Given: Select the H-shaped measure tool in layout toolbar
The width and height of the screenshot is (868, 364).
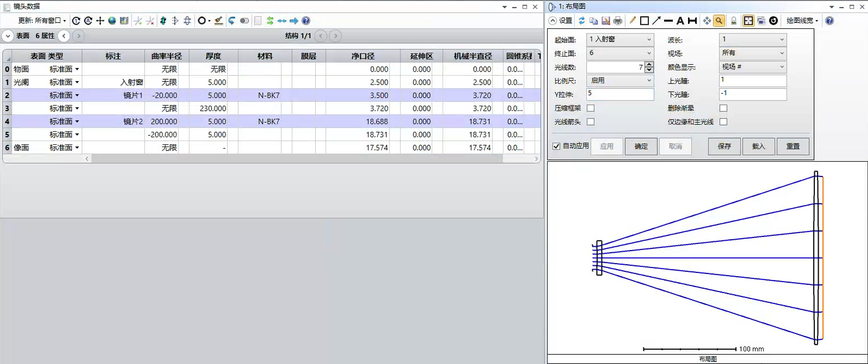Looking at the screenshot, I should pyautogui.click(x=693, y=20).
